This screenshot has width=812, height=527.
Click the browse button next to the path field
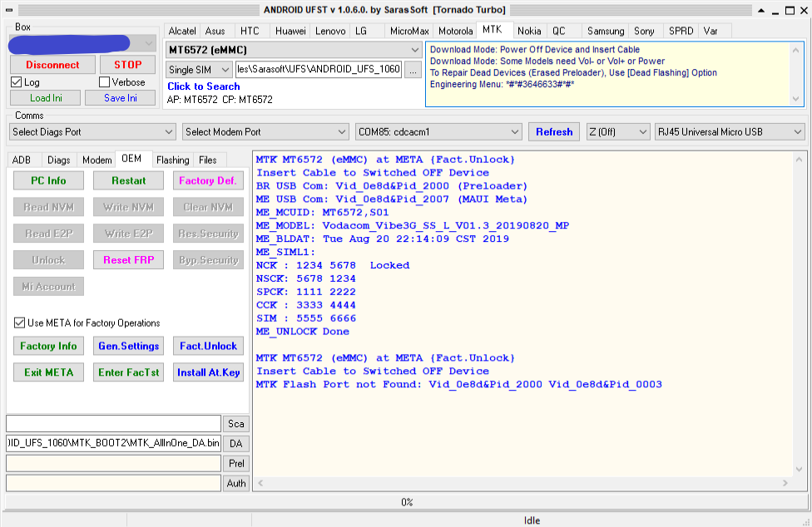coord(413,71)
